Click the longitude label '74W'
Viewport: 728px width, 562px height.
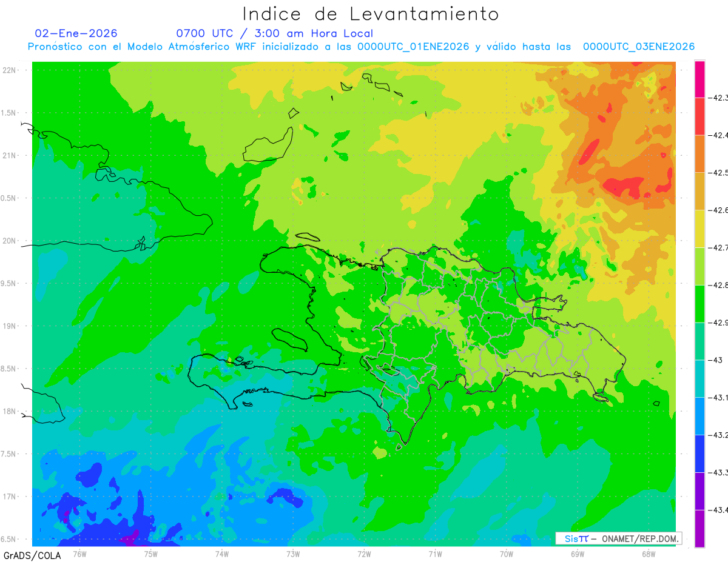(222, 554)
